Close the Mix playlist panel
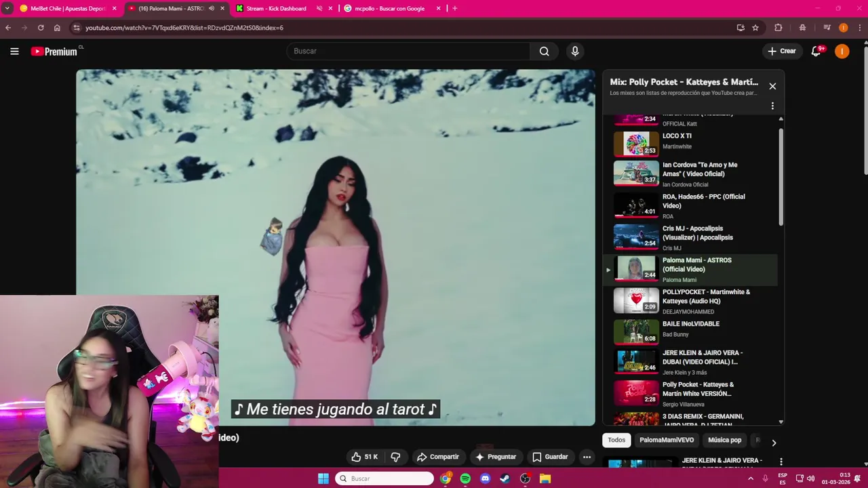Image resolution: width=868 pixels, height=488 pixels. pyautogui.click(x=772, y=86)
